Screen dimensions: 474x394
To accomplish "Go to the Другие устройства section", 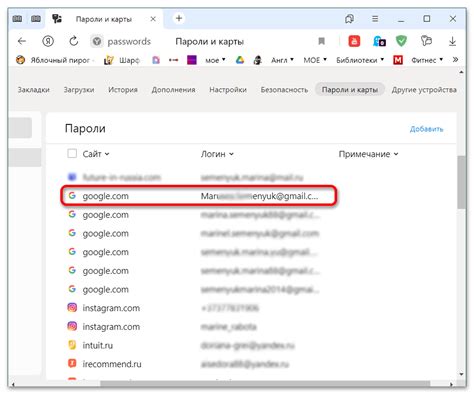I will (x=424, y=90).
